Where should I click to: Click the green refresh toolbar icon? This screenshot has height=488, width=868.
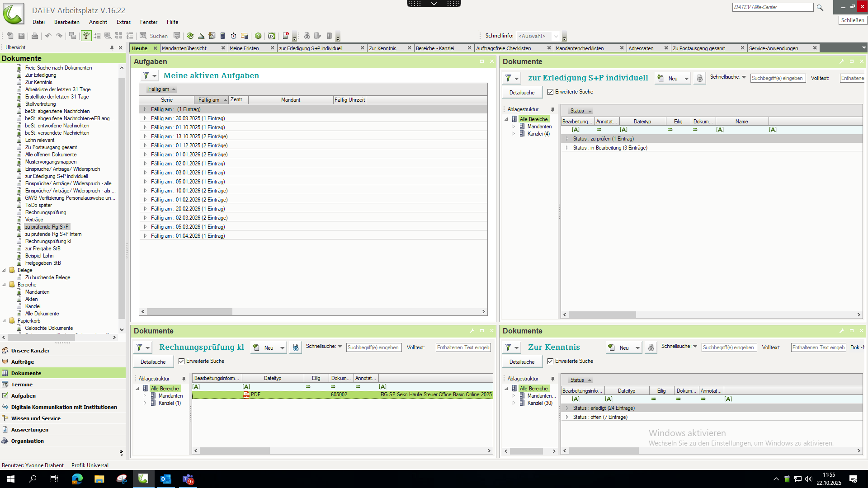[x=190, y=36]
